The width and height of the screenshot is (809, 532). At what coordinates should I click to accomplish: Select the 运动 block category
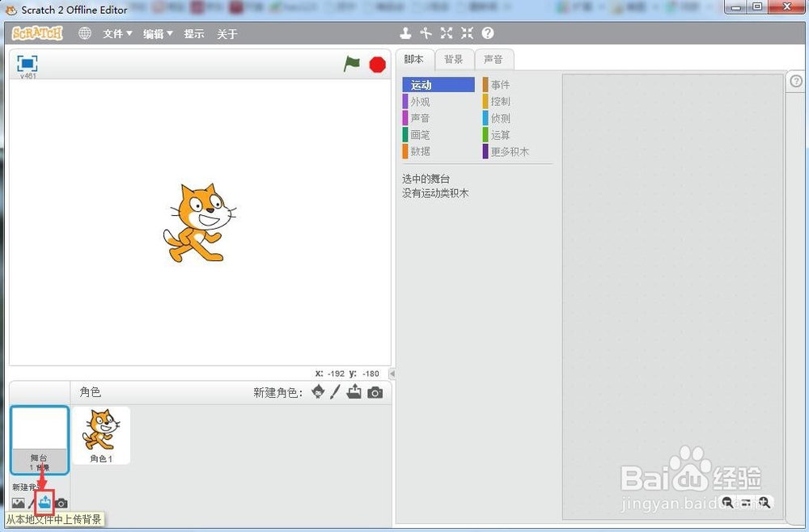click(x=438, y=85)
